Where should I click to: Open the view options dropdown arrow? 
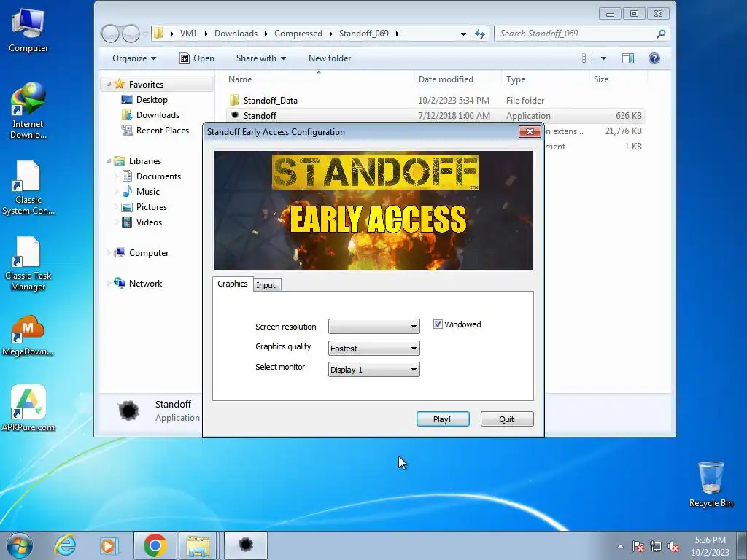603,58
